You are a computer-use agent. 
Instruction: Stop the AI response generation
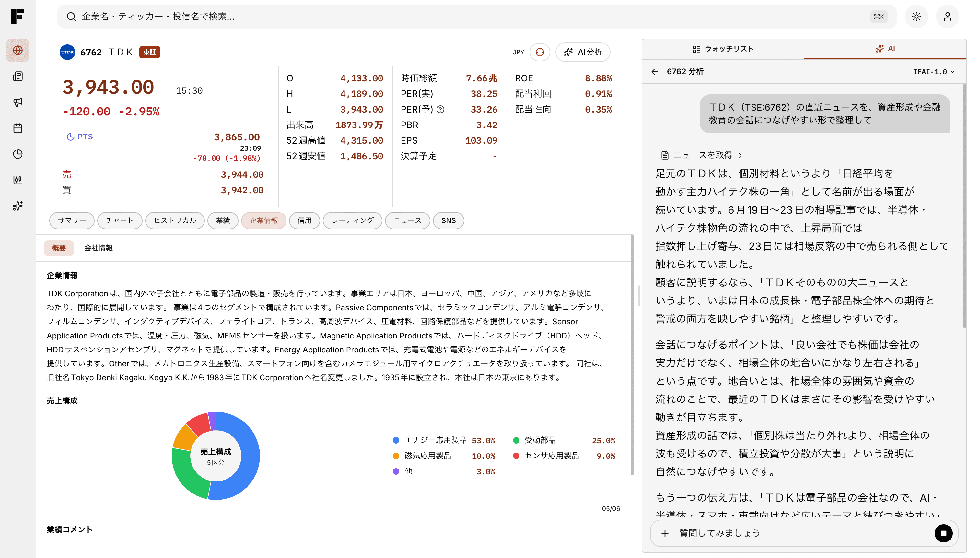click(x=943, y=533)
